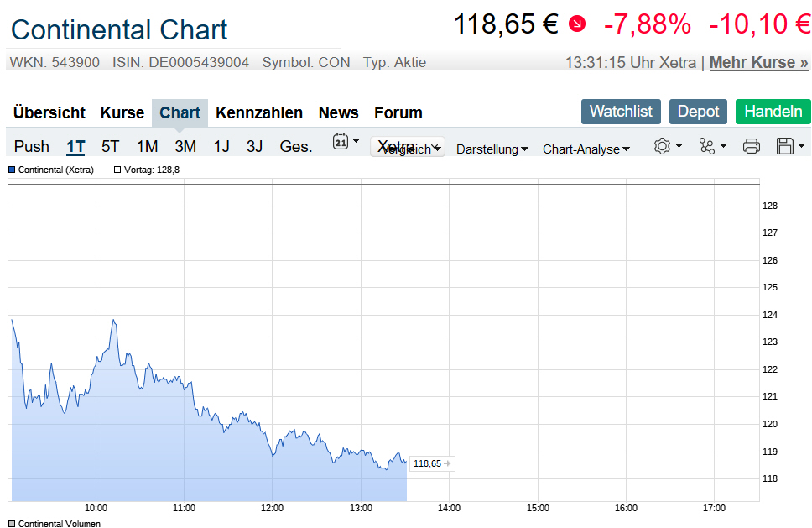Open the News tab
Screen dimensions: 812x528
point(338,112)
